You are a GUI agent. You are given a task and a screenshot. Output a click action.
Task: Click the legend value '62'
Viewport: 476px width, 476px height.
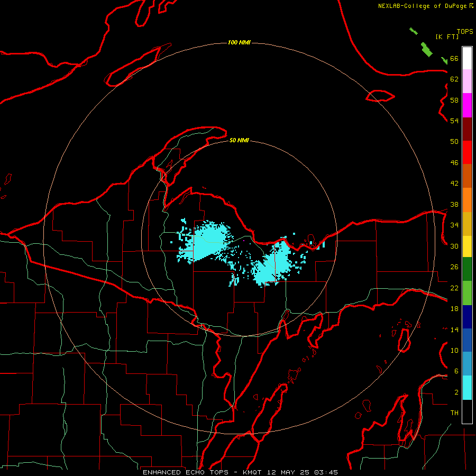[454, 79]
